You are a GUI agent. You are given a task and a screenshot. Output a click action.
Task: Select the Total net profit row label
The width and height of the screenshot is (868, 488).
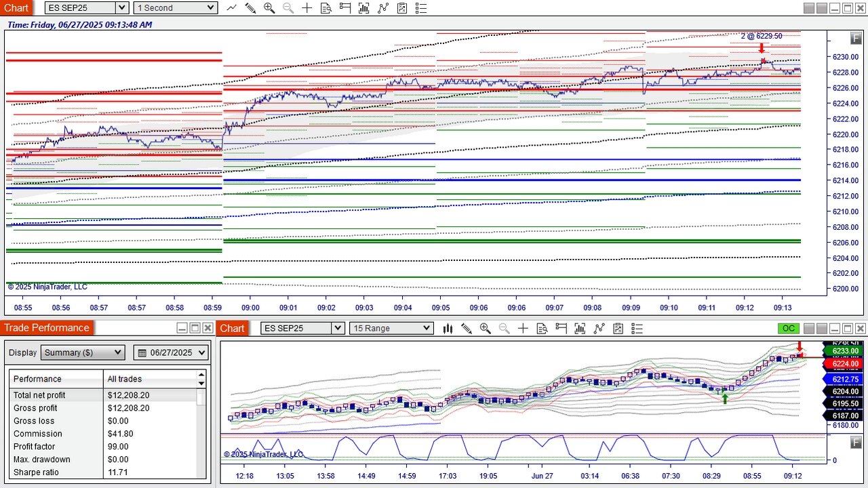[39, 395]
